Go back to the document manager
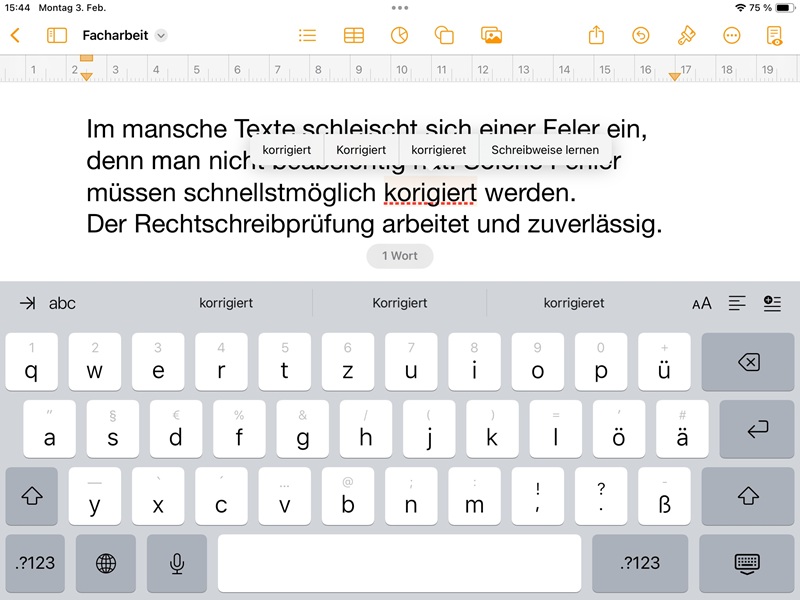 click(15, 35)
